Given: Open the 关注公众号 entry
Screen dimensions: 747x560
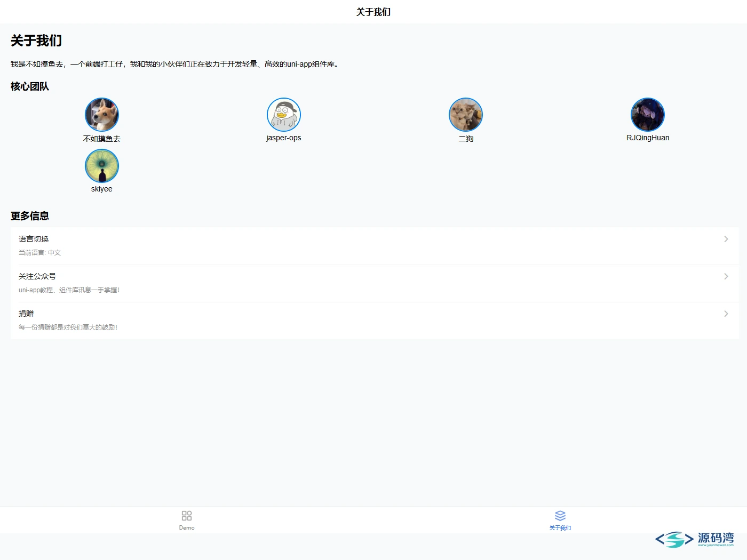Looking at the screenshot, I should [x=375, y=283].
